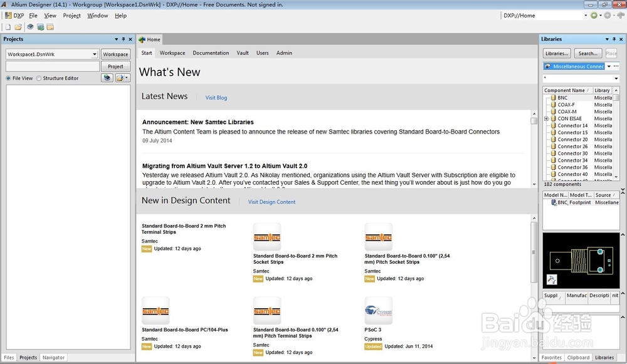Expand the CON EISAE tree node

546,118
